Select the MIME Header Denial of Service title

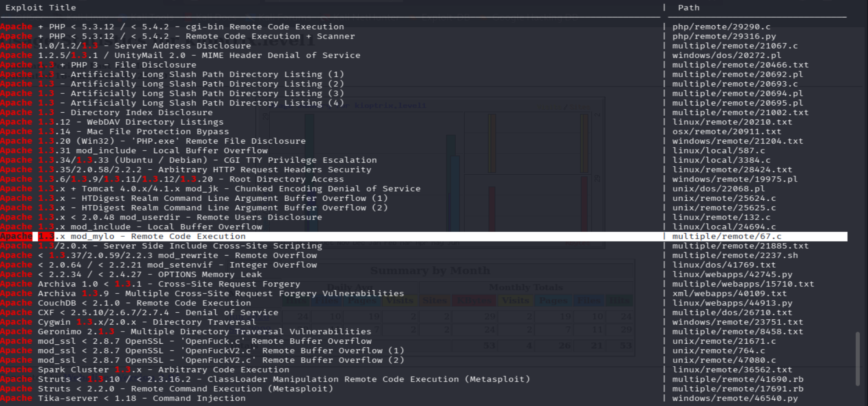pos(180,55)
